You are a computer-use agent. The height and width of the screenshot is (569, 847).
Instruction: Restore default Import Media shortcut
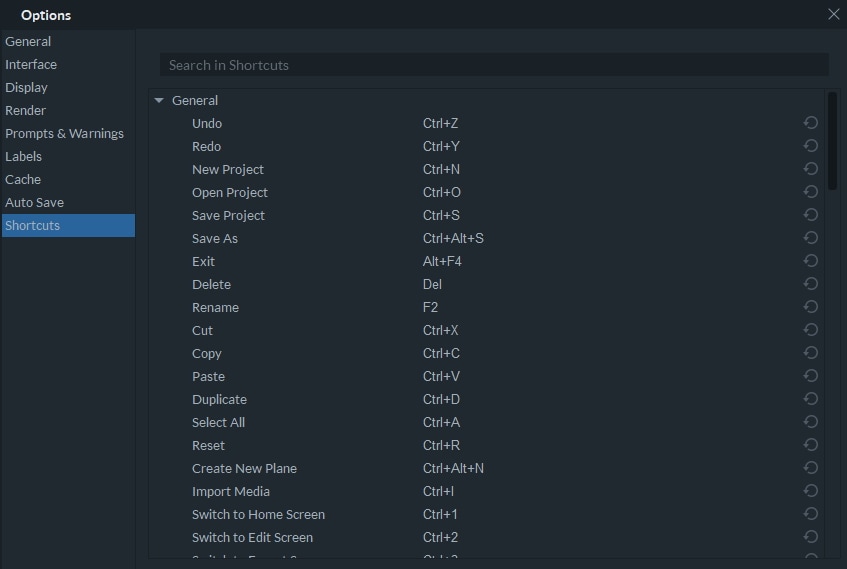[x=811, y=491]
